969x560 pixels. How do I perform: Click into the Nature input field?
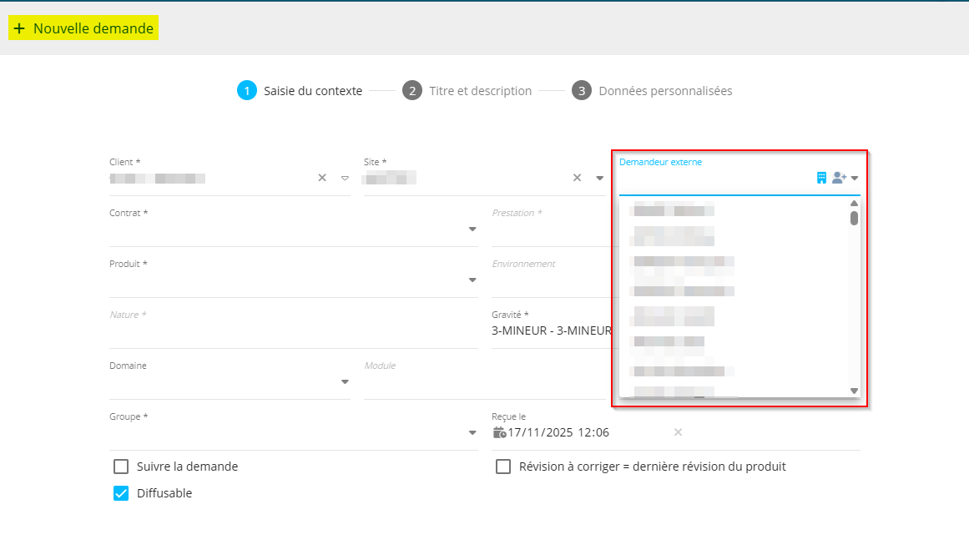pyautogui.click(x=292, y=333)
